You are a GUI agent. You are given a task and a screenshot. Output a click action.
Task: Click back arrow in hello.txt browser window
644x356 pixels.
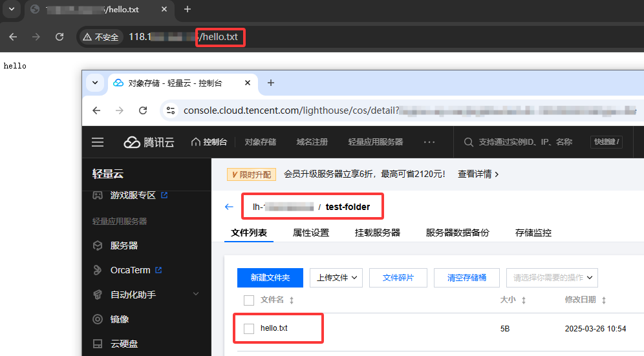tap(13, 37)
